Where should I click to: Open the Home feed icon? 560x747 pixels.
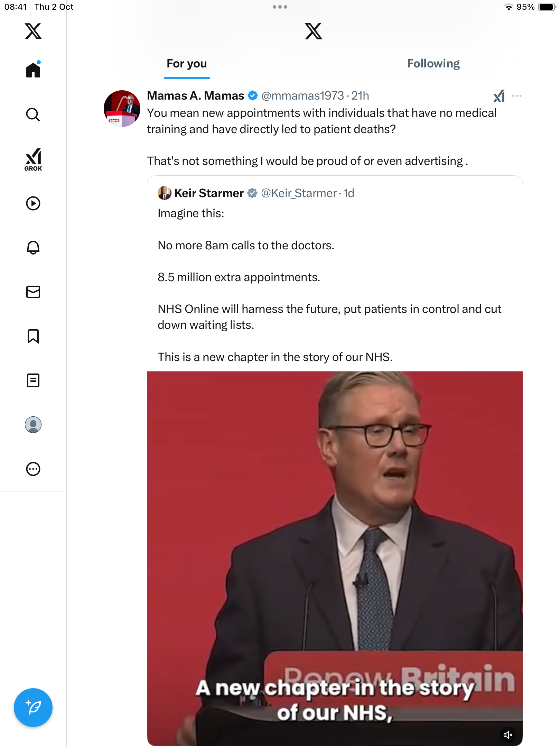click(33, 70)
